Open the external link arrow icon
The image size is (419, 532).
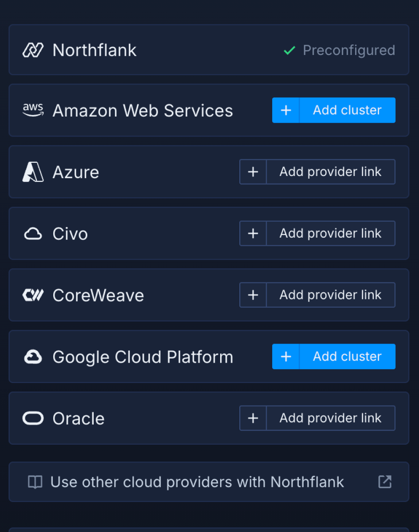[x=384, y=482]
